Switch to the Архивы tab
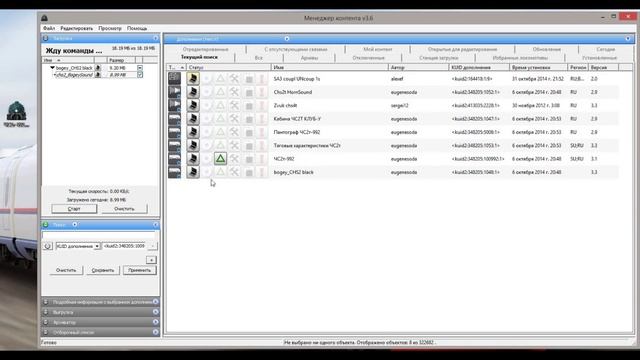The image size is (640, 360). [x=309, y=58]
